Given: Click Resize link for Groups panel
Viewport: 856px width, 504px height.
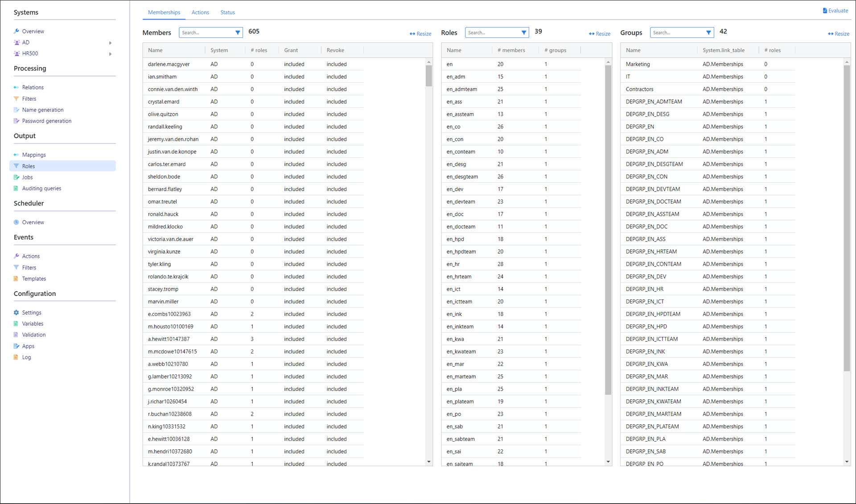Looking at the screenshot, I should (x=839, y=34).
